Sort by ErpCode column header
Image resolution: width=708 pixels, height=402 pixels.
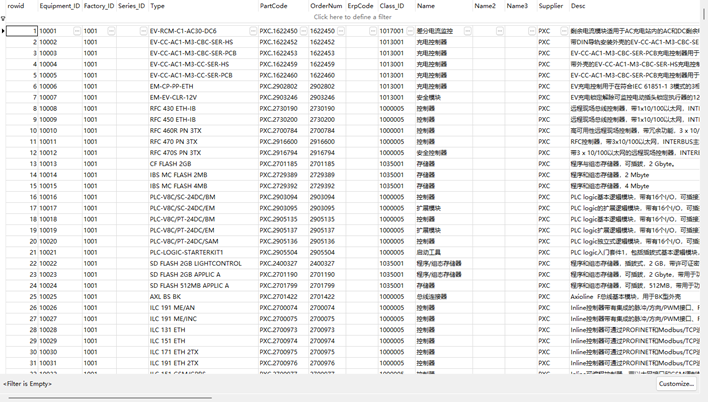(x=362, y=6)
